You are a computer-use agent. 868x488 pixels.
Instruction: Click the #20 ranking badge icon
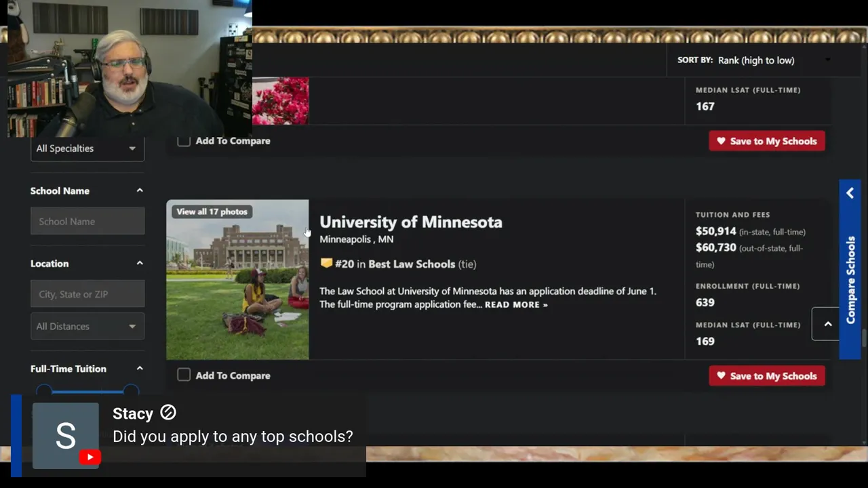(x=326, y=263)
